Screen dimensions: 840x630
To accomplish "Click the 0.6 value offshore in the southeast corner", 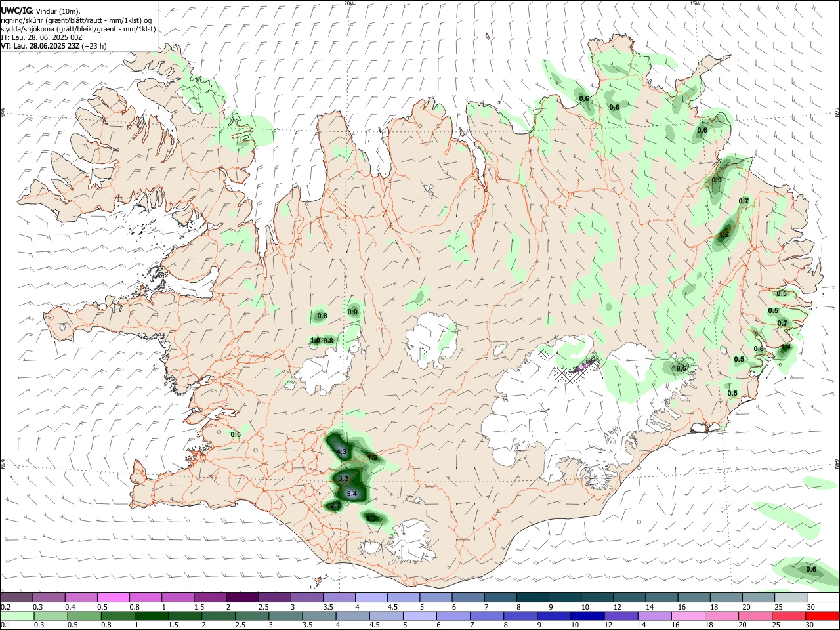I will [x=811, y=569].
